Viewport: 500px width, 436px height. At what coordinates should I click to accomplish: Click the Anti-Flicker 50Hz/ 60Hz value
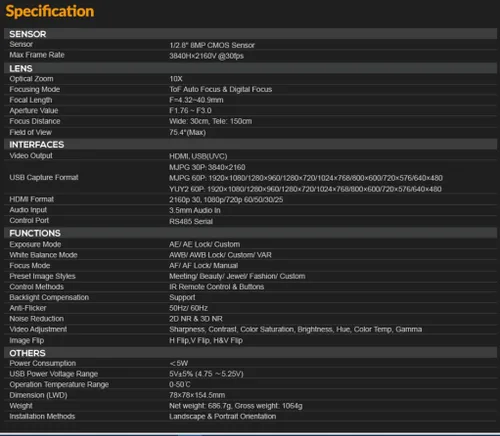coord(188,308)
